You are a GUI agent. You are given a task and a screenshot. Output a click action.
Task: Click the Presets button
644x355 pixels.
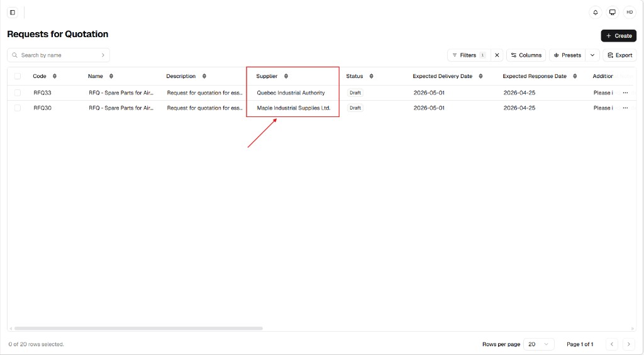pyautogui.click(x=567, y=55)
